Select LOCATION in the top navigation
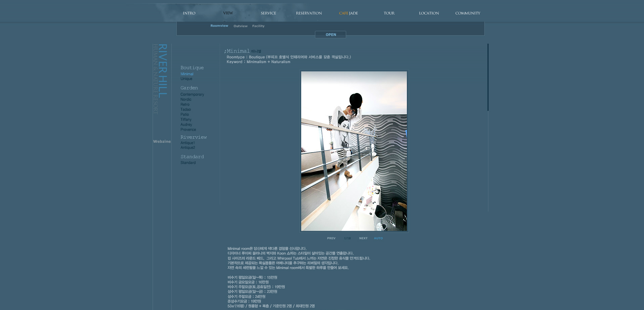Image resolution: width=644 pixels, height=310 pixels. pos(429,13)
